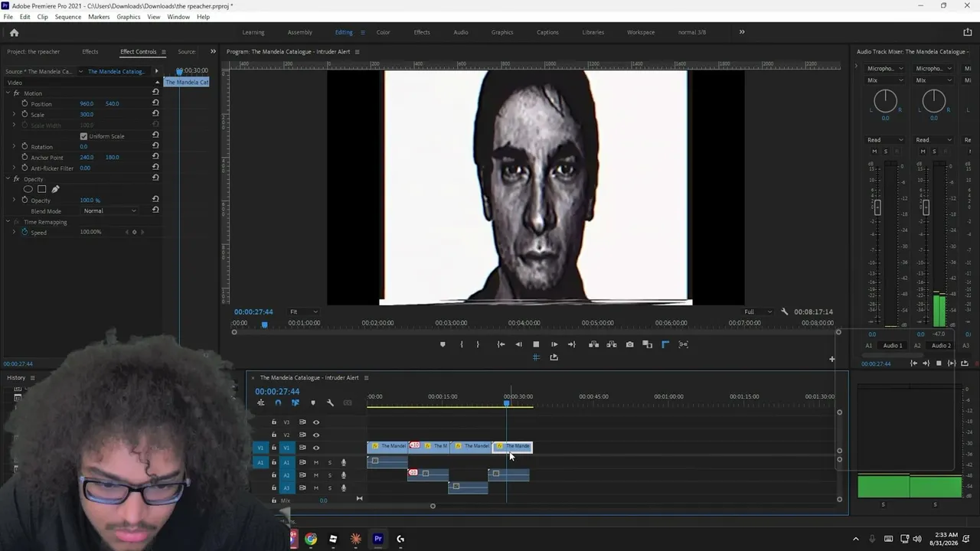Viewport: 980px width, 551px height.
Task: Go to the Home screen icon
Action: click(14, 32)
